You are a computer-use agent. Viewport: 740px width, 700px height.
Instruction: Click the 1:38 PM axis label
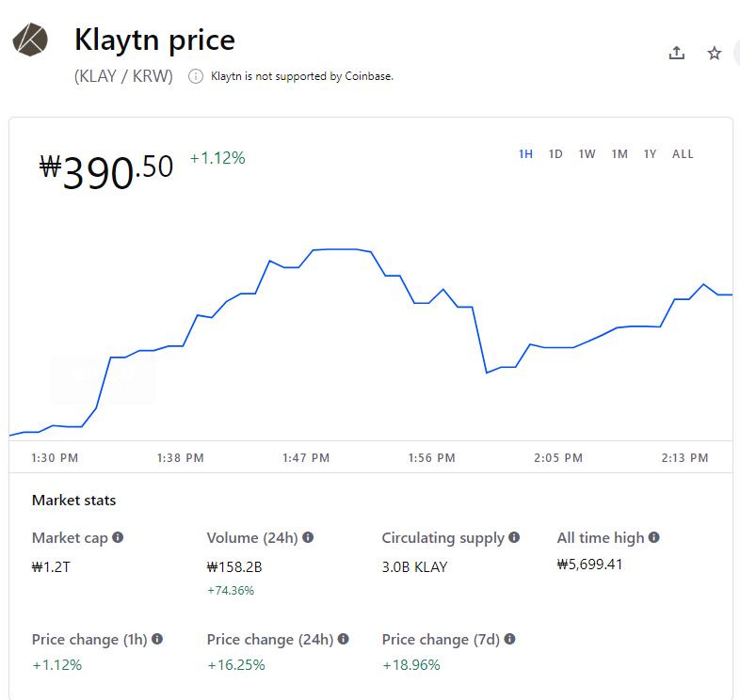[x=180, y=458]
